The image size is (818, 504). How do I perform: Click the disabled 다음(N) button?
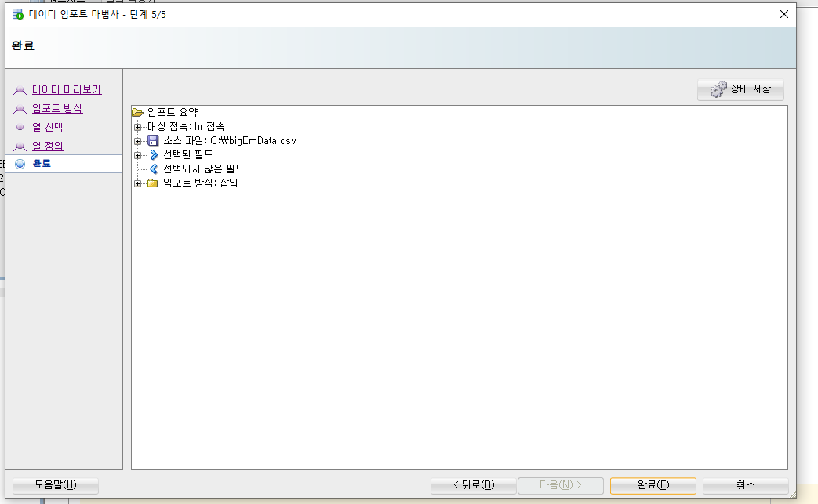click(x=560, y=485)
